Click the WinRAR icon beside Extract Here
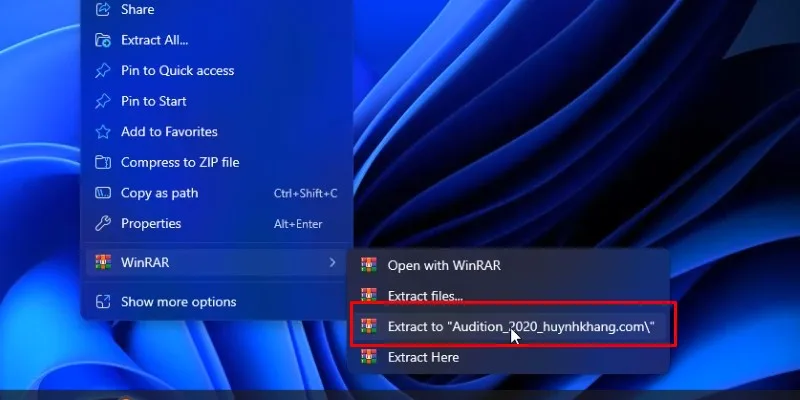Screen dimensions: 800x400 pyautogui.click(x=369, y=357)
